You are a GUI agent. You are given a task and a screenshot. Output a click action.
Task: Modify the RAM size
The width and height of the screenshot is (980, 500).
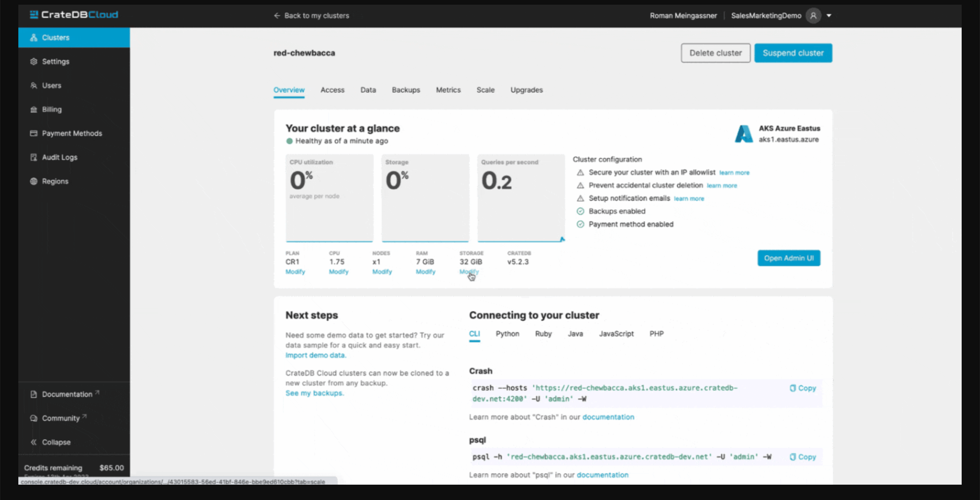425,272
